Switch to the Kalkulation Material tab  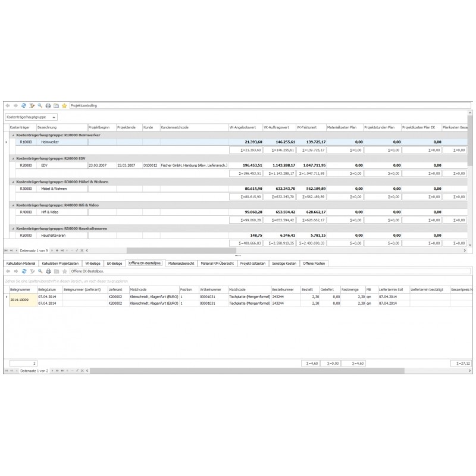[21, 264]
